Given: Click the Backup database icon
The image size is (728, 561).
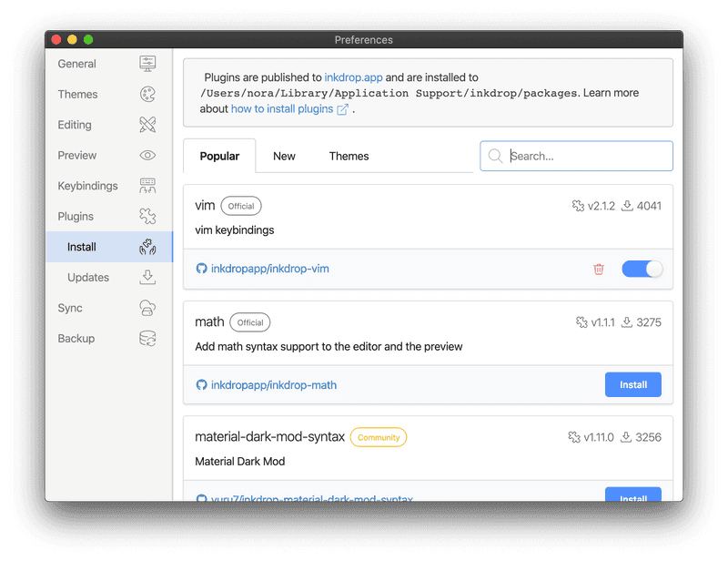Looking at the screenshot, I should click(x=147, y=339).
